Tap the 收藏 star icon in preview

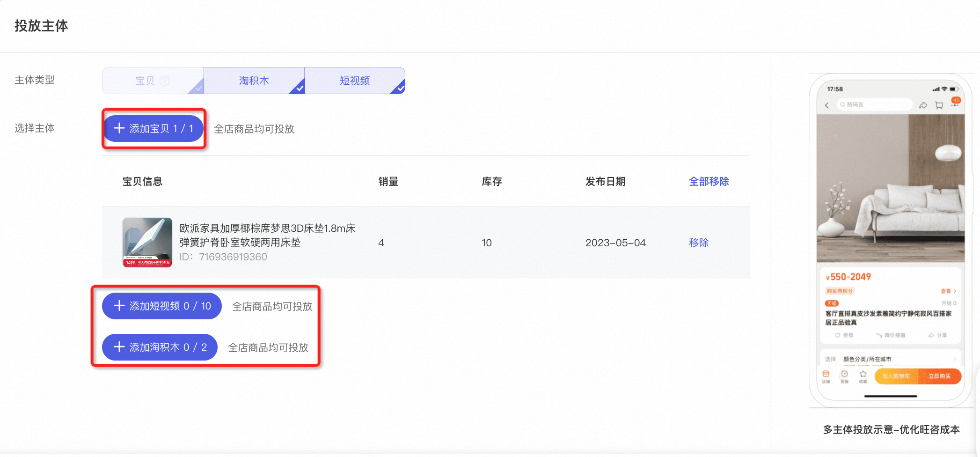click(x=863, y=376)
